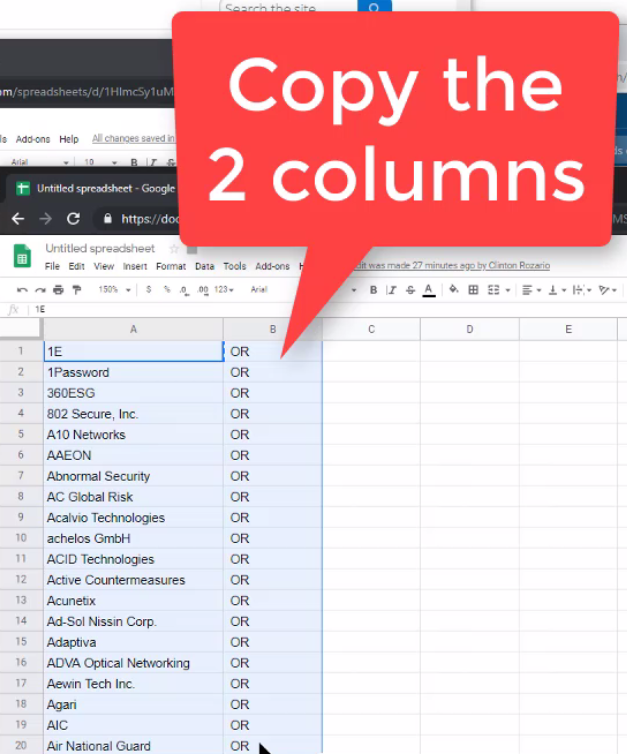Open the font size dropdown arrow
Viewport: 627px width, 754px height.
354,290
